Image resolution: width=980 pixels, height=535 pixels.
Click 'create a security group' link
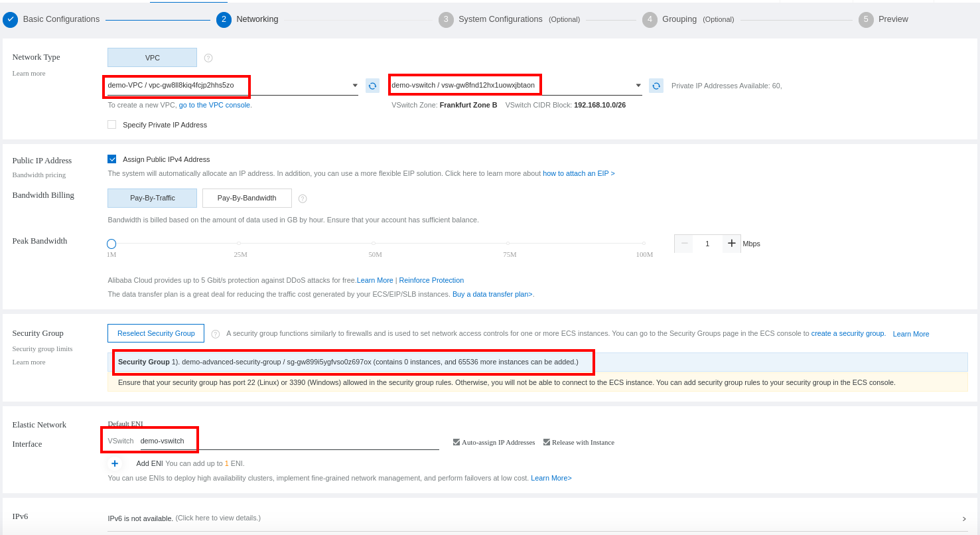point(848,333)
